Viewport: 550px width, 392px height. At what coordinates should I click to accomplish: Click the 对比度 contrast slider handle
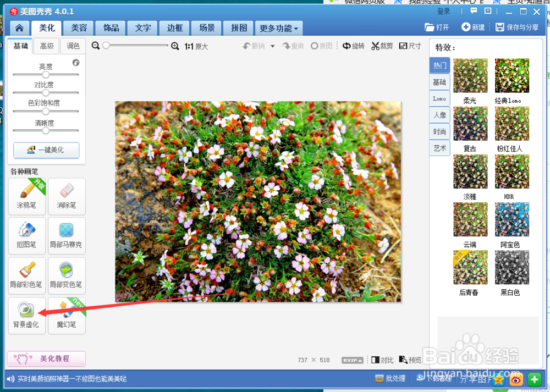46,92
